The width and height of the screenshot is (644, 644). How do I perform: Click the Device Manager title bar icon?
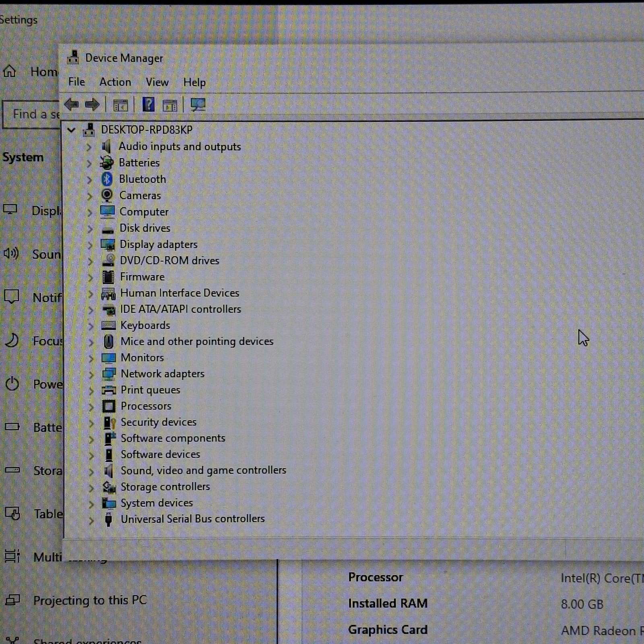[73, 58]
